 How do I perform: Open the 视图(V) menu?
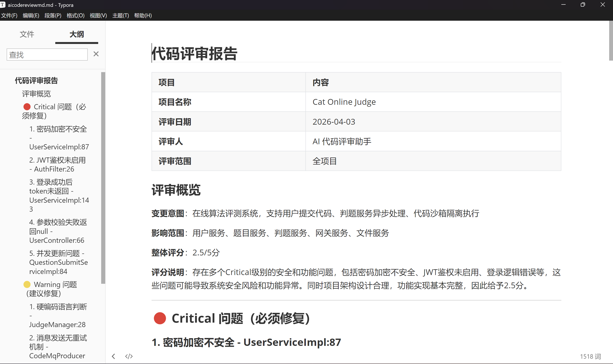click(x=98, y=15)
